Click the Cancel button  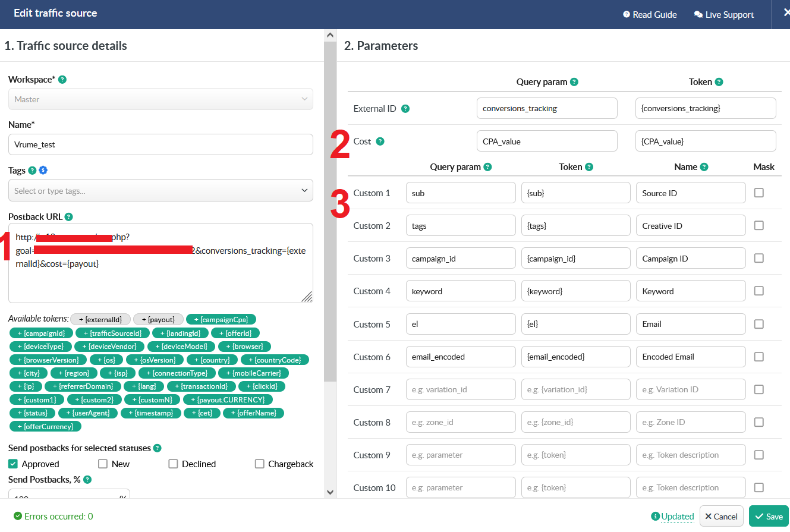click(x=721, y=517)
